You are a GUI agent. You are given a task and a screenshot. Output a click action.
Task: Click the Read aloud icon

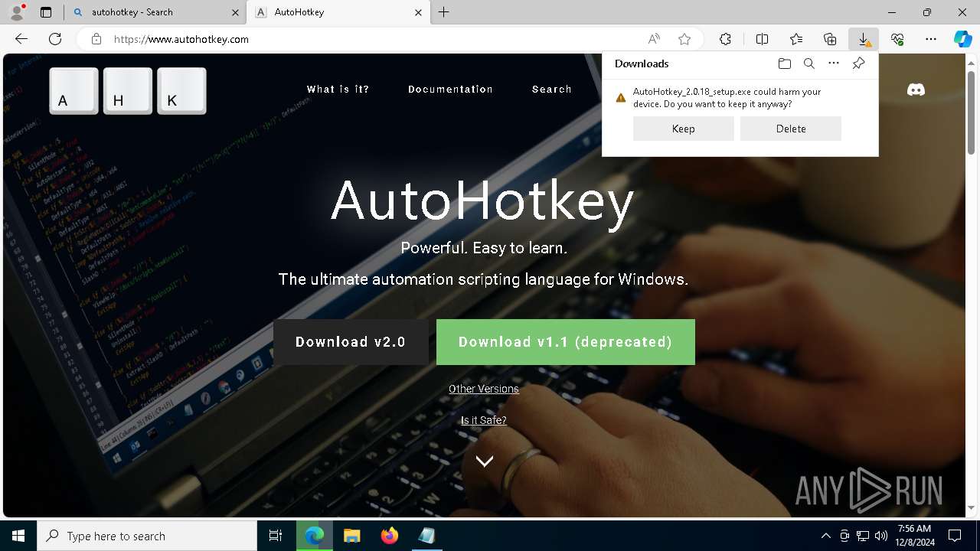[654, 39]
